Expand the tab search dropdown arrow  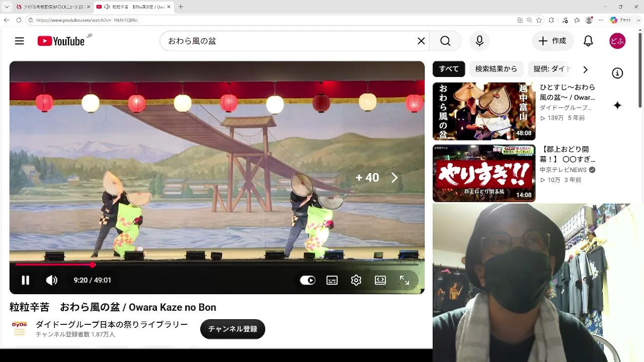(x=6, y=7)
